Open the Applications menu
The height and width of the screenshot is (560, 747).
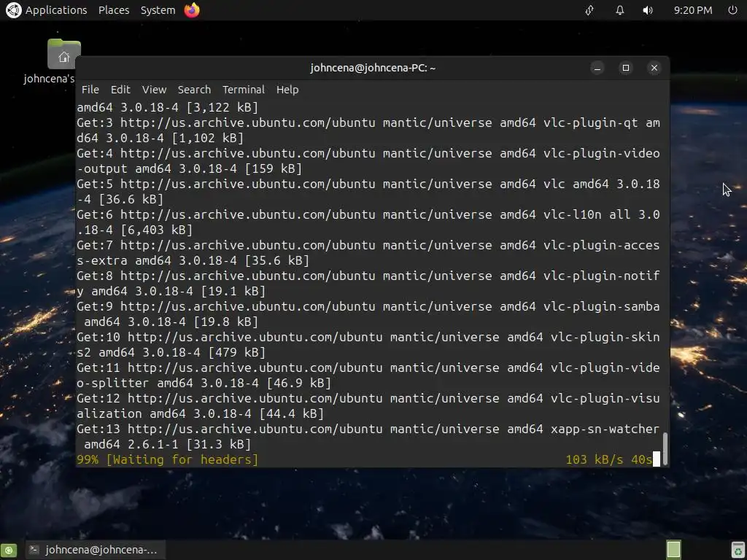tap(56, 10)
